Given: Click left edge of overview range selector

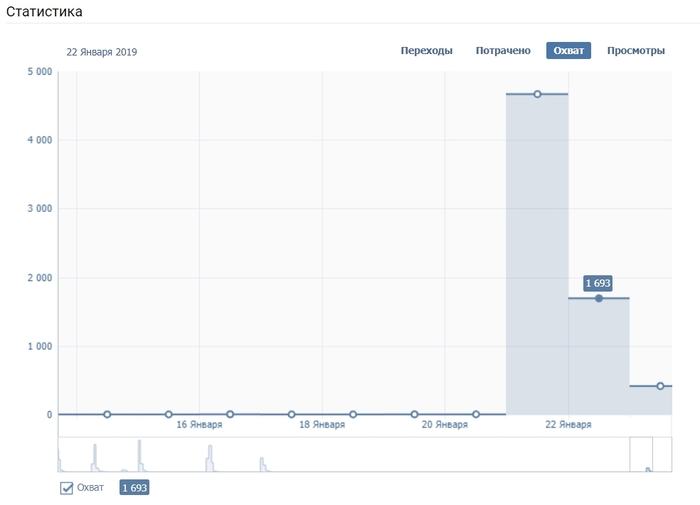Looking at the screenshot, I should tap(630, 454).
